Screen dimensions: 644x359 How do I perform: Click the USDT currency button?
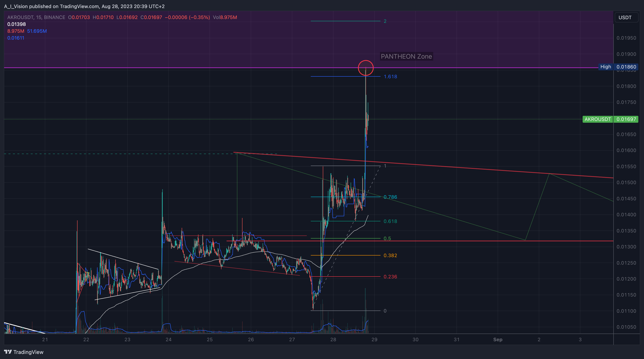(626, 17)
